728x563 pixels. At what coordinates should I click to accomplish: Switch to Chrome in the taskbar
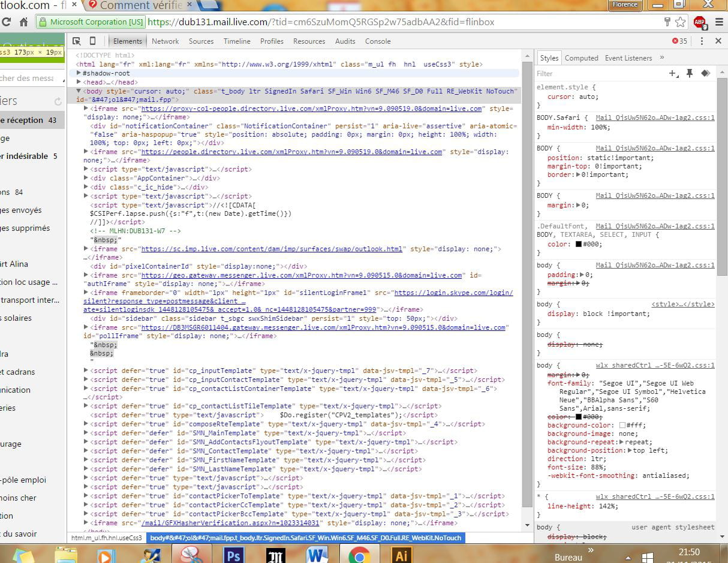(360, 555)
